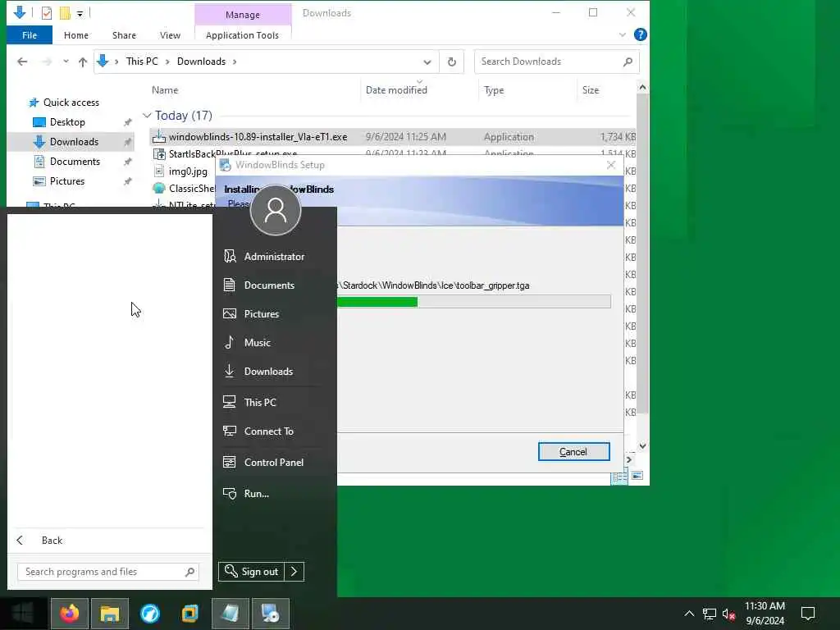Select the img0.jpg file

click(188, 171)
